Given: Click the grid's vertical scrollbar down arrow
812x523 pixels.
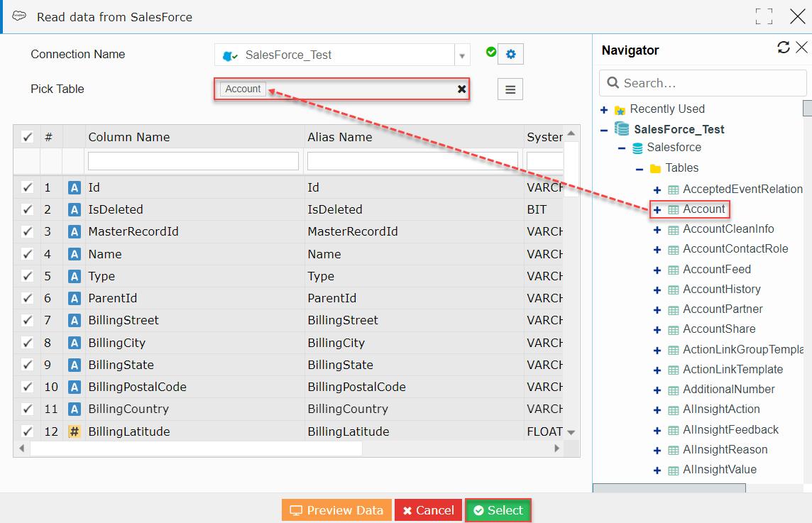Looking at the screenshot, I should tap(571, 432).
